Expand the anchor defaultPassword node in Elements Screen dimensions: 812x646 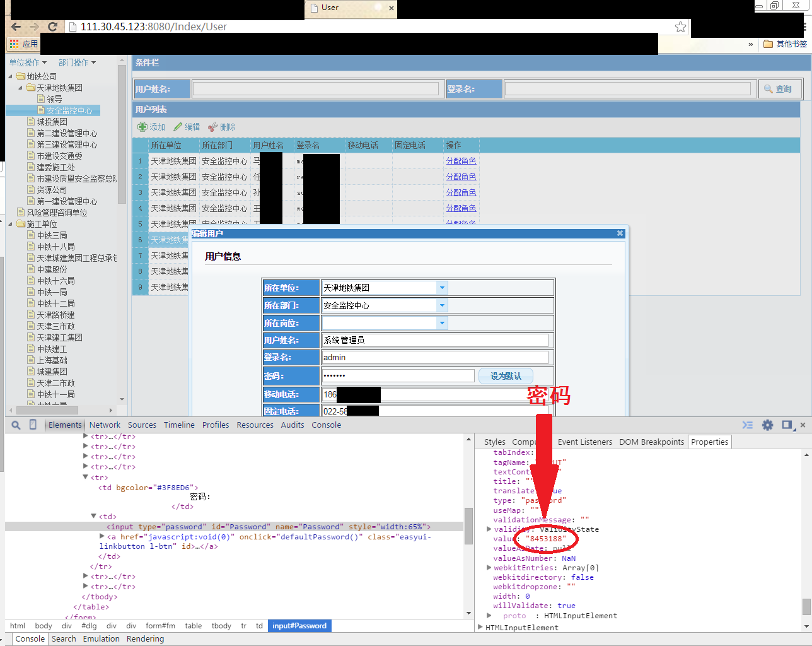point(102,536)
